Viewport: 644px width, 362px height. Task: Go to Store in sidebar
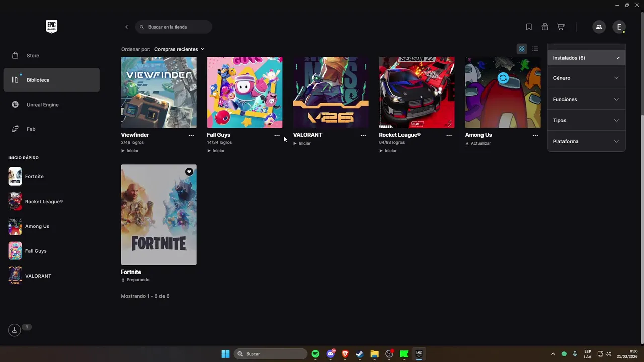[51, 55]
